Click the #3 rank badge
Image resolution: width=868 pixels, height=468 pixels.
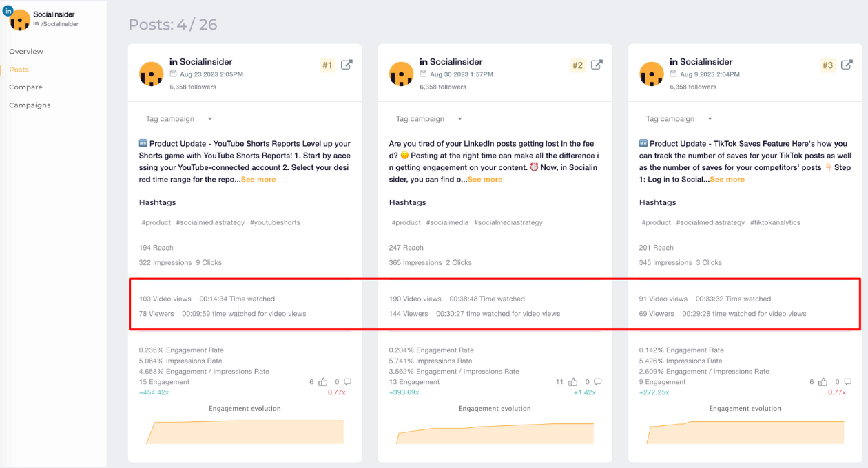coord(827,65)
